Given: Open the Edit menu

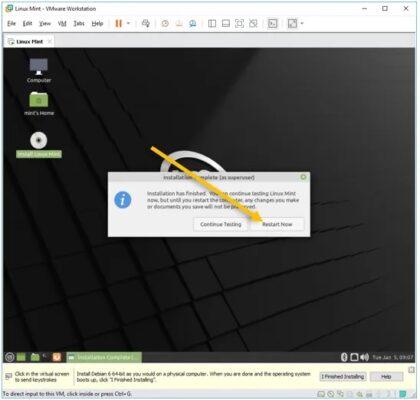Looking at the screenshot, I should [x=27, y=23].
